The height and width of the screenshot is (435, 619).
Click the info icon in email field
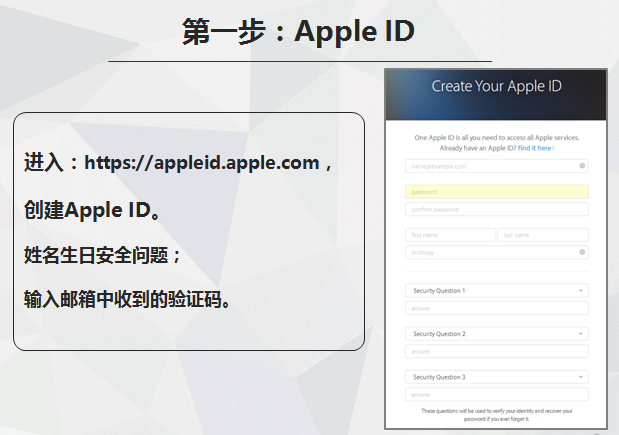(582, 166)
